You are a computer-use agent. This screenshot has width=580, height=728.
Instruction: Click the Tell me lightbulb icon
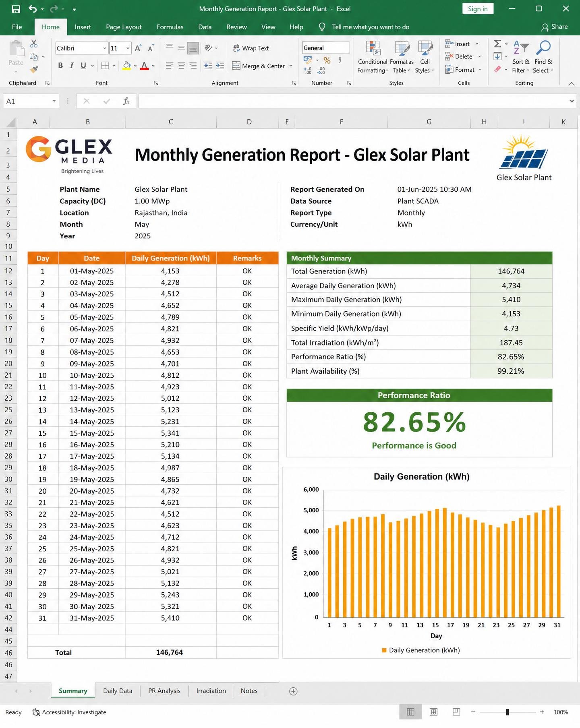coord(322,27)
